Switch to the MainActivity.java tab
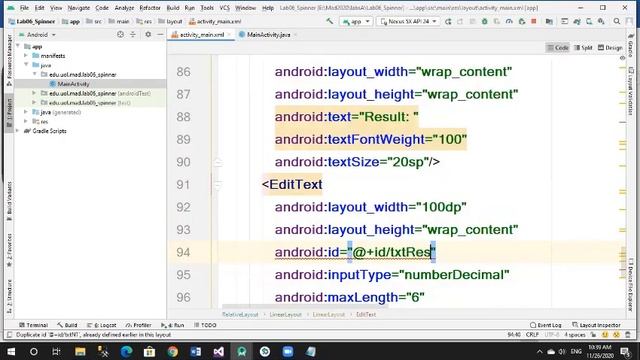This screenshot has width=640, height=360. pyautogui.click(x=268, y=35)
